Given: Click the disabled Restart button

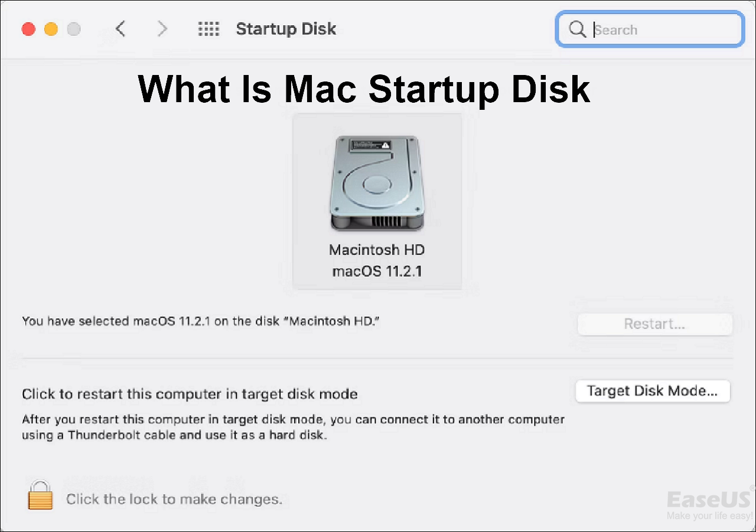Looking at the screenshot, I should (654, 324).
